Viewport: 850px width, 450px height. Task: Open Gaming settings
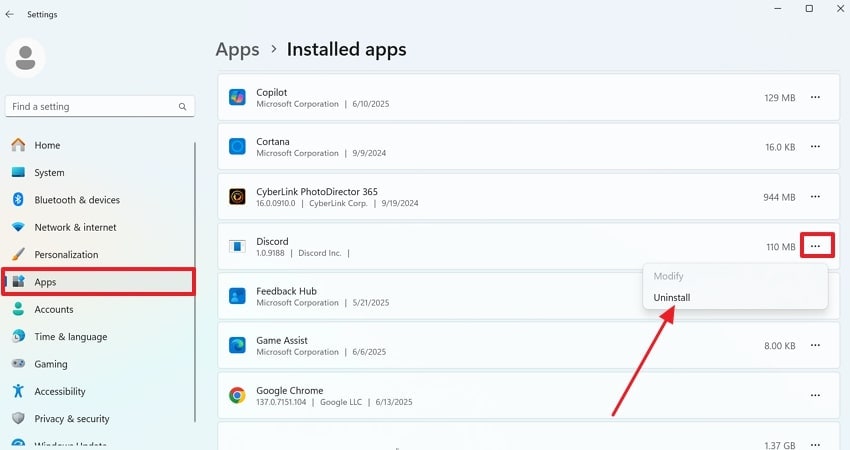click(x=98, y=364)
